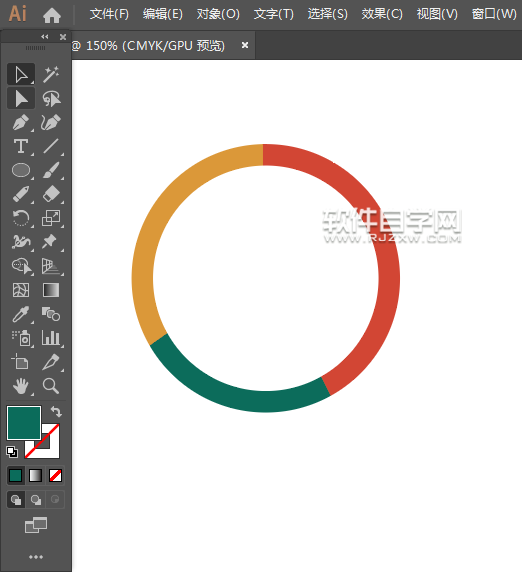Choose the Type tool
The width and height of the screenshot is (522, 572).
pos(21,146)
